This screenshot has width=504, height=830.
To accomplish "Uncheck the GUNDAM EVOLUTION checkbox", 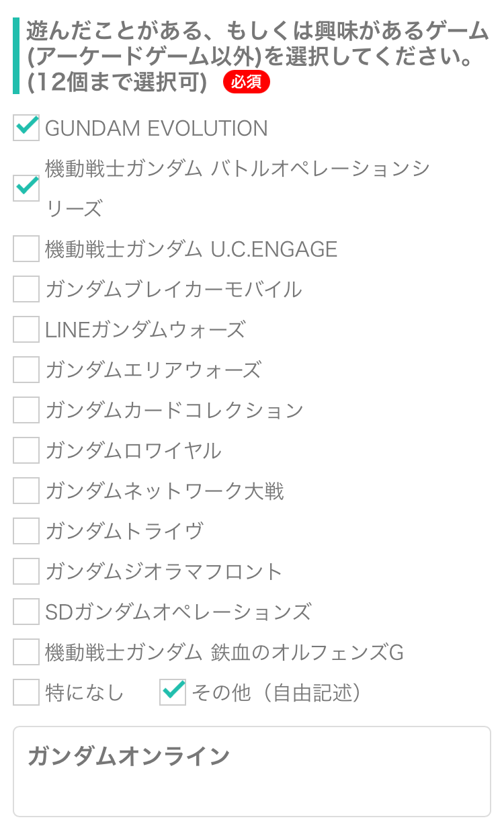I will pyautogui.click(x=26, y=128).
